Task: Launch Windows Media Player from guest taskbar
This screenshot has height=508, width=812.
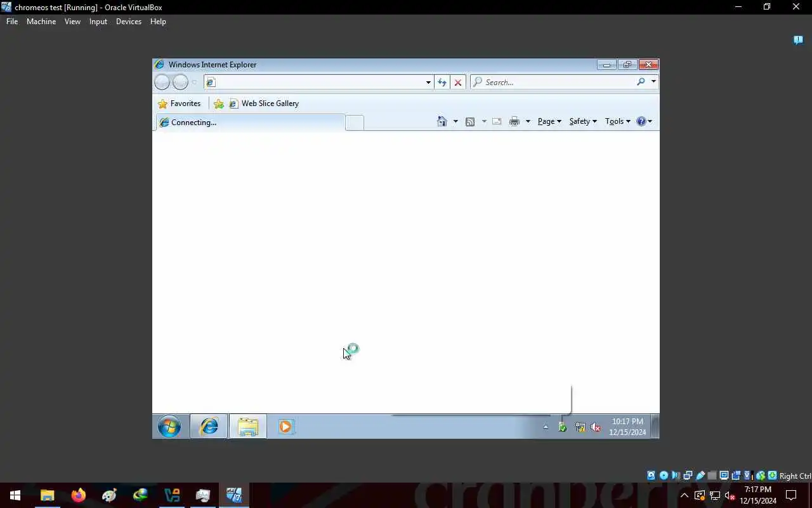Action: (285, 427)
